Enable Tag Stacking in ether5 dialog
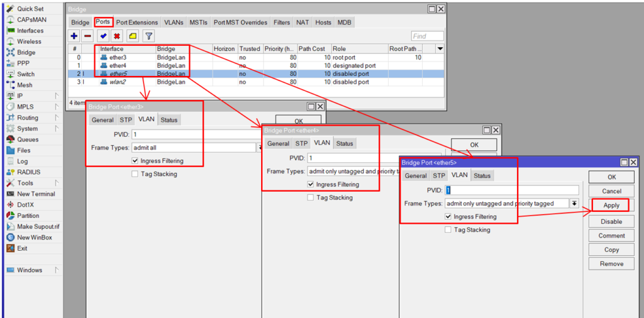644x318 pixels. (x=448, y=230)
